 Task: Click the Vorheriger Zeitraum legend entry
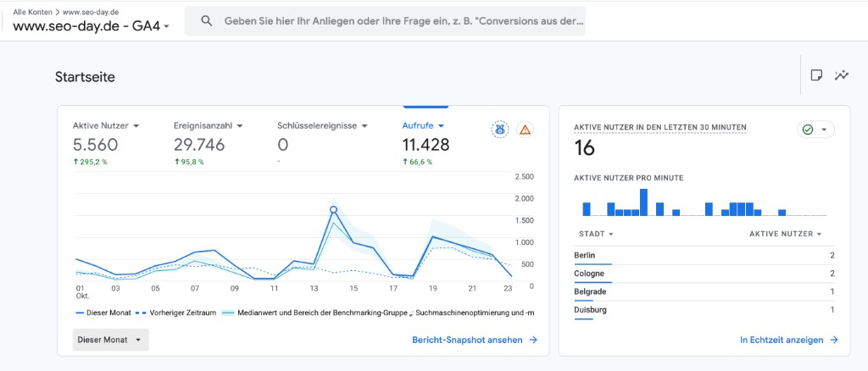176,313
